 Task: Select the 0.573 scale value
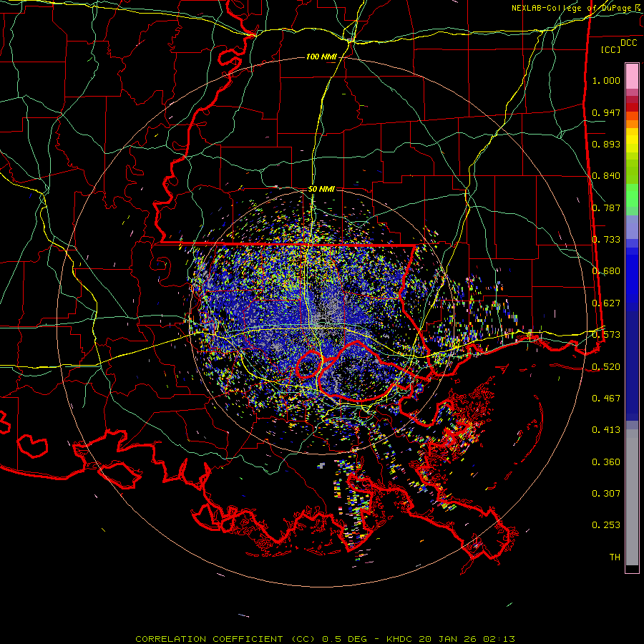606,335
